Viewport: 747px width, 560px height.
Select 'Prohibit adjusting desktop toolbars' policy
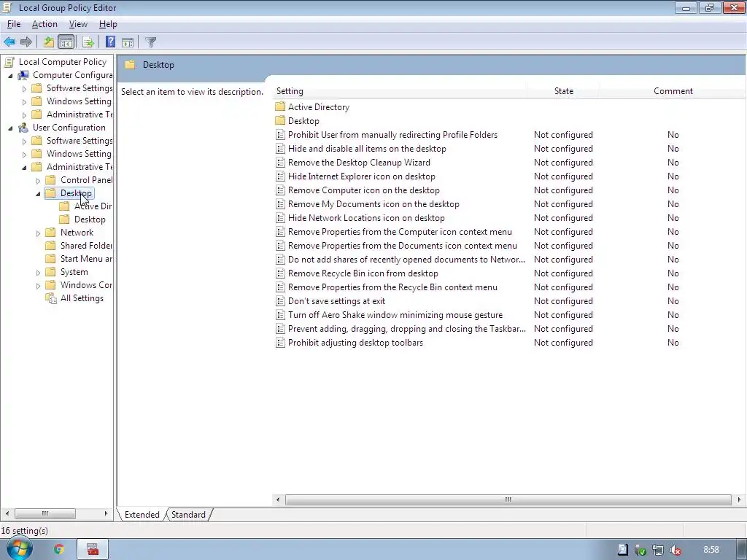(355, 343)
